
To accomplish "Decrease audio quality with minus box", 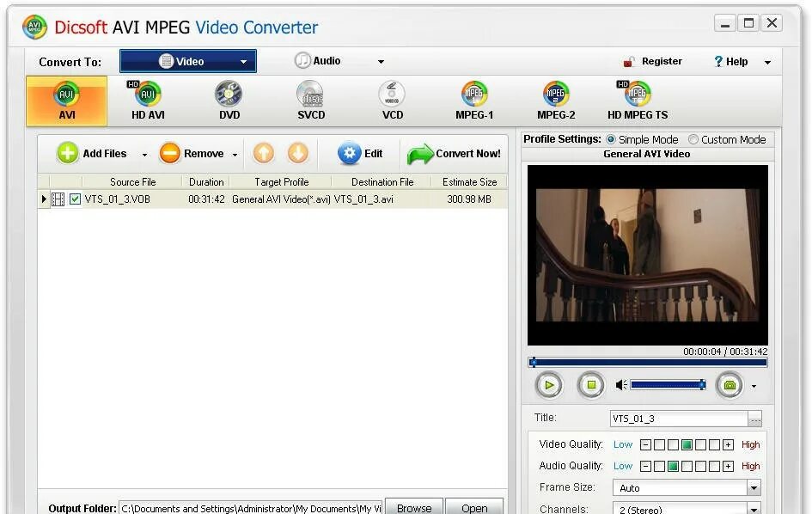I will 645,467.
